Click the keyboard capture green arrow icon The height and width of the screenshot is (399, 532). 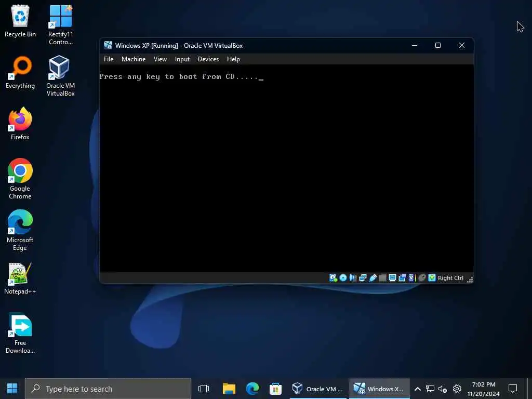pos(432,278)
